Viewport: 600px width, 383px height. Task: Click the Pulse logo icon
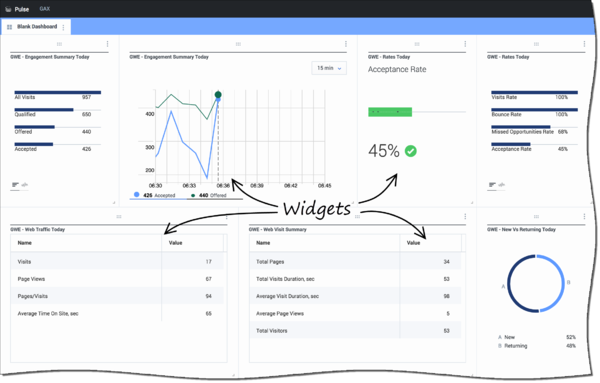[8, 9]
